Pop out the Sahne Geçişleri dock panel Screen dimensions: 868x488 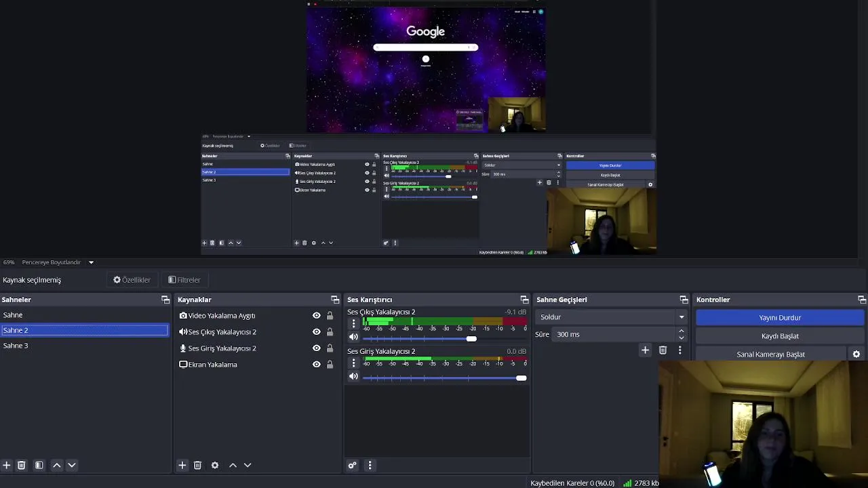tap(684, 300)
